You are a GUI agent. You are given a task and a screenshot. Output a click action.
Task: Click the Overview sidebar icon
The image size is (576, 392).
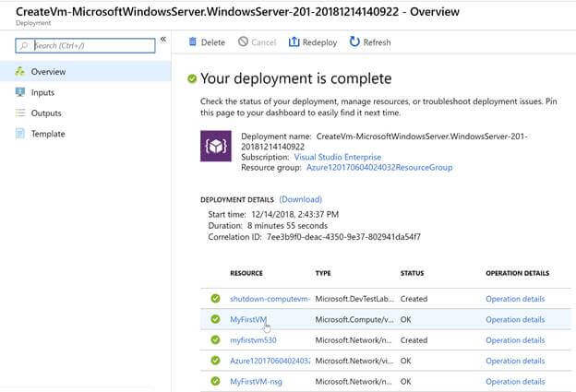[19, 71]
